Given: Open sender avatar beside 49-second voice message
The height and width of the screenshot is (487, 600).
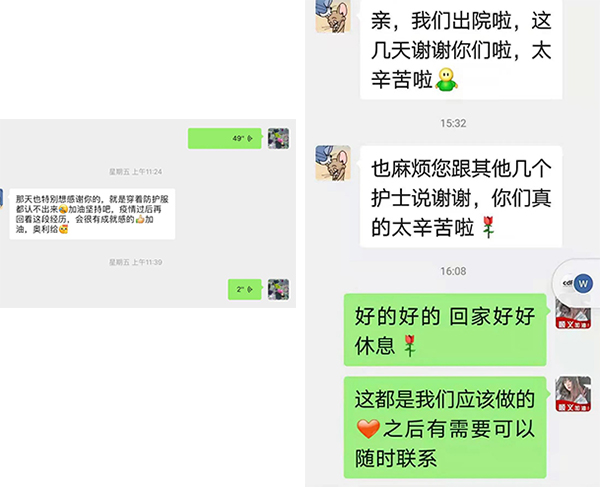Looking at the screenshot, I should pos(278,138).
